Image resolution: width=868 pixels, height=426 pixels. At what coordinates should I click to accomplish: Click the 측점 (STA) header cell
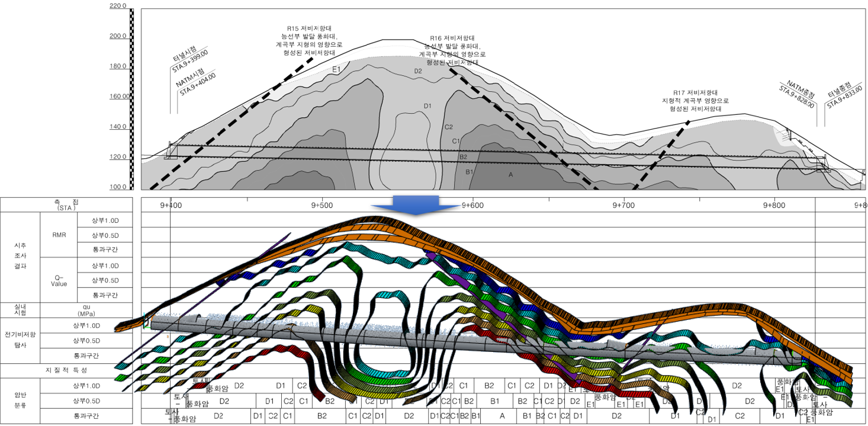tap(66, 204)
